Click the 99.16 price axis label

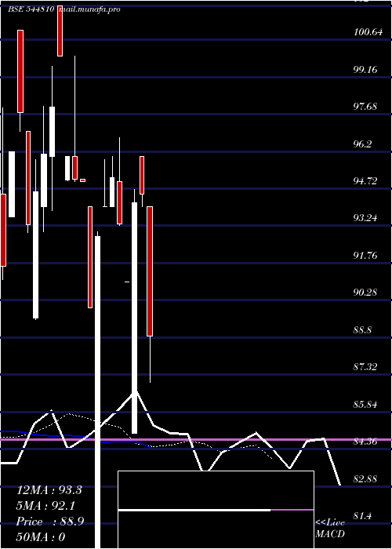365,69
